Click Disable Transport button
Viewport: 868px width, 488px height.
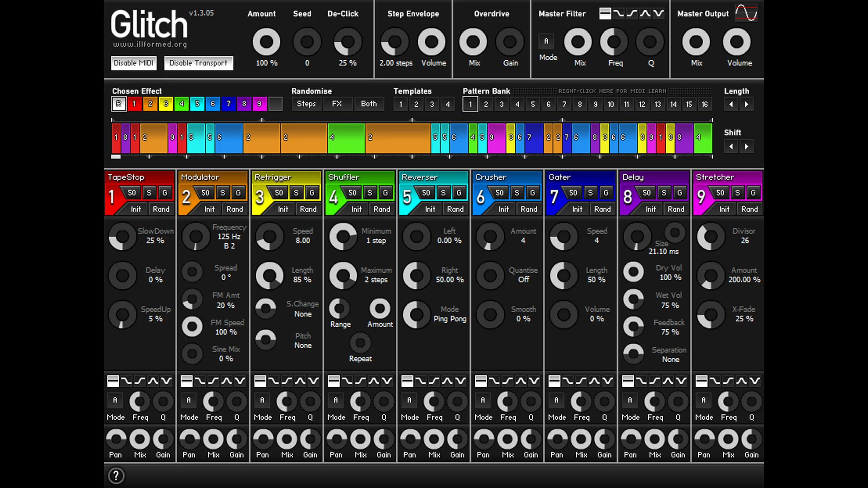[x=198, y=63]
